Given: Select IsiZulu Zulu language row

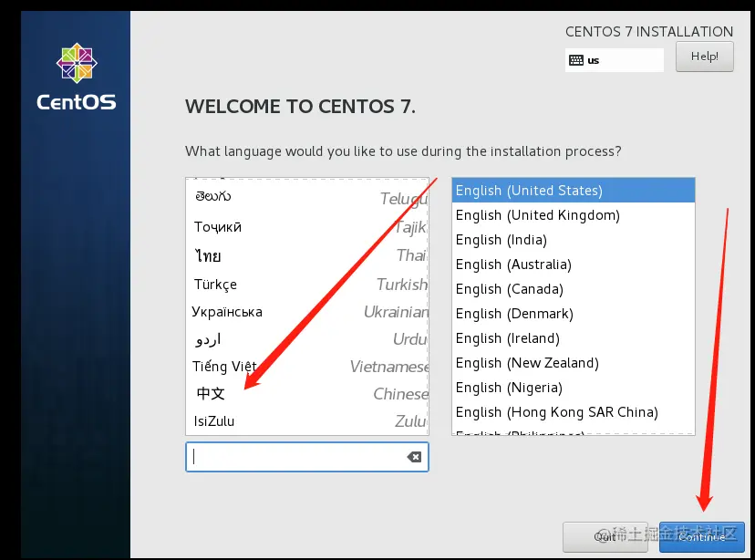Looking at the screenshot, I should (307, 421).
